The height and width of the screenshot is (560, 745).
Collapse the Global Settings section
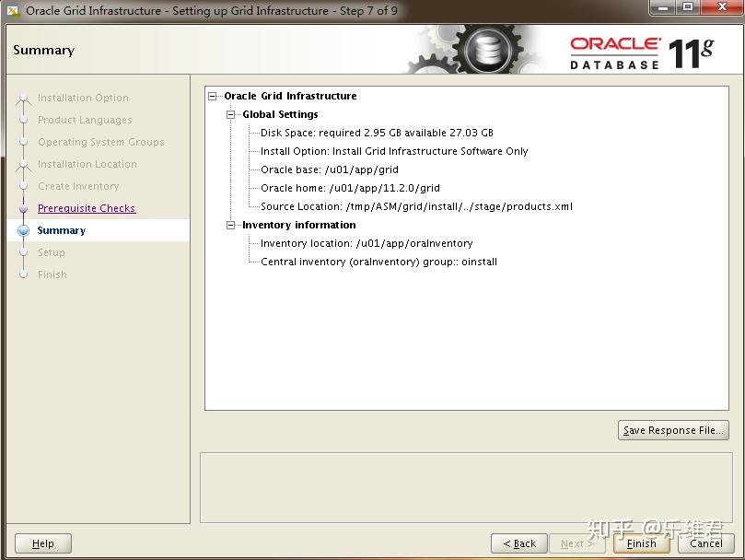(228, 114)
